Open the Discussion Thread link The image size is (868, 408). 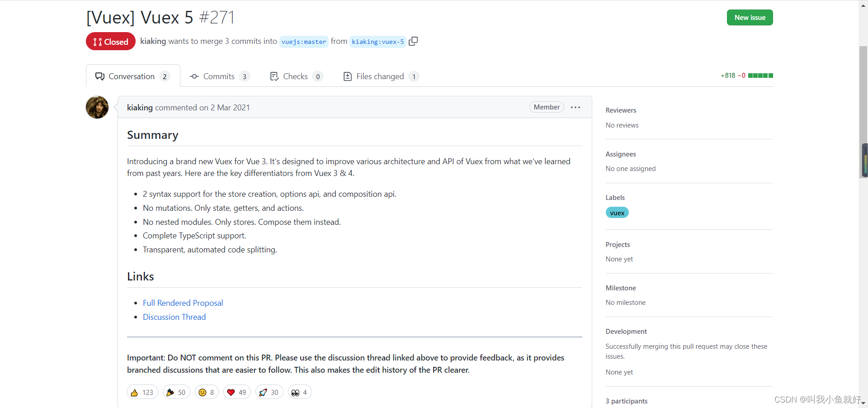[174, 317]
